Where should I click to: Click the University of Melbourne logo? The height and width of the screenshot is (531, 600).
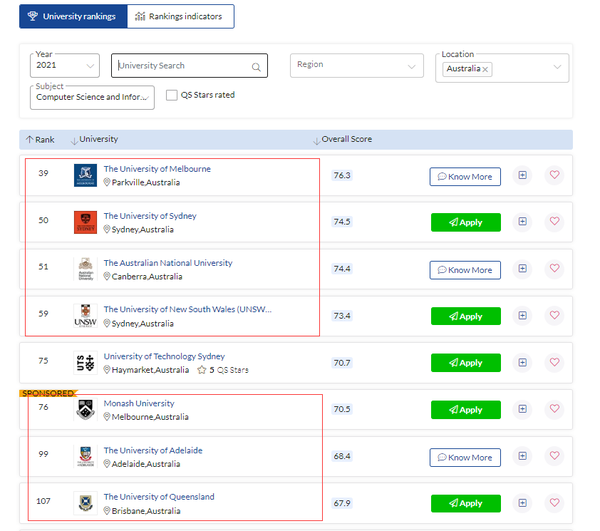tap(85, 175)
